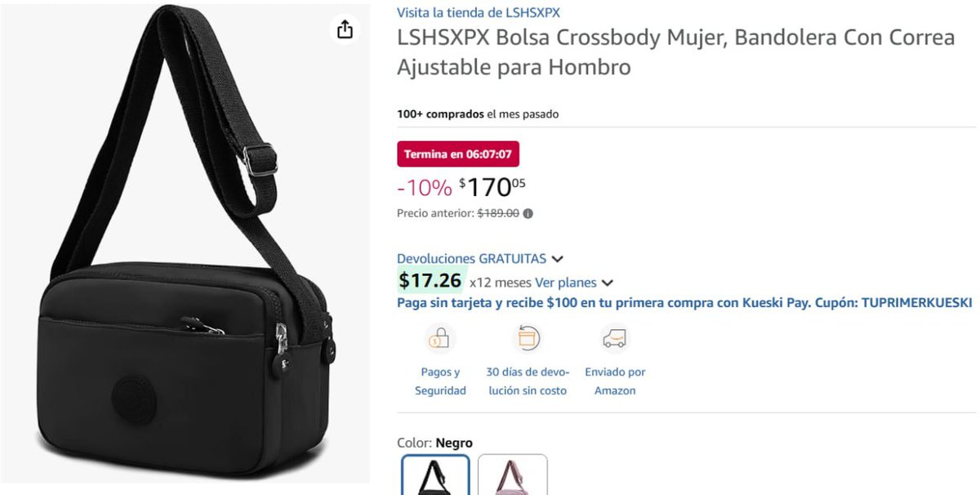Click the share icon on product image
The image size is (980, 495).
345,29
